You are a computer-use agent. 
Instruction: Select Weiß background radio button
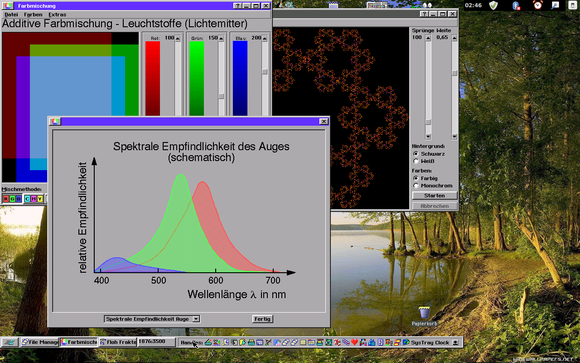pyautogui.click(x=416, y=161)
